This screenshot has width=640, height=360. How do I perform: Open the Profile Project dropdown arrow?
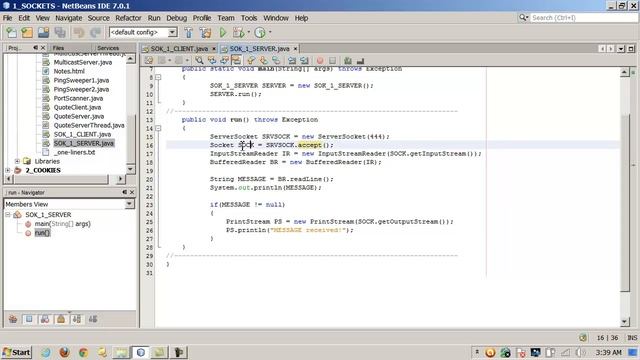(x=270, y=33)
